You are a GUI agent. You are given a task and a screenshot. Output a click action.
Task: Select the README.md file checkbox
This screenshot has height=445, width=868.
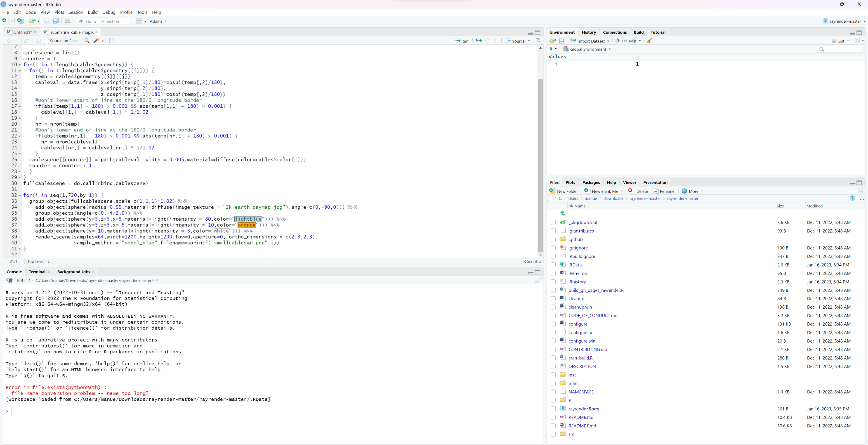553,417
